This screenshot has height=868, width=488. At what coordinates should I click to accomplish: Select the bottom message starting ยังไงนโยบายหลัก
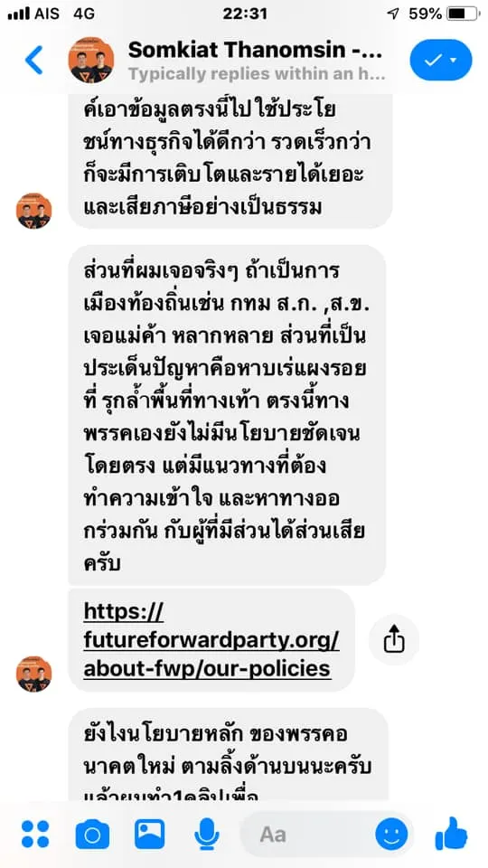228,756
